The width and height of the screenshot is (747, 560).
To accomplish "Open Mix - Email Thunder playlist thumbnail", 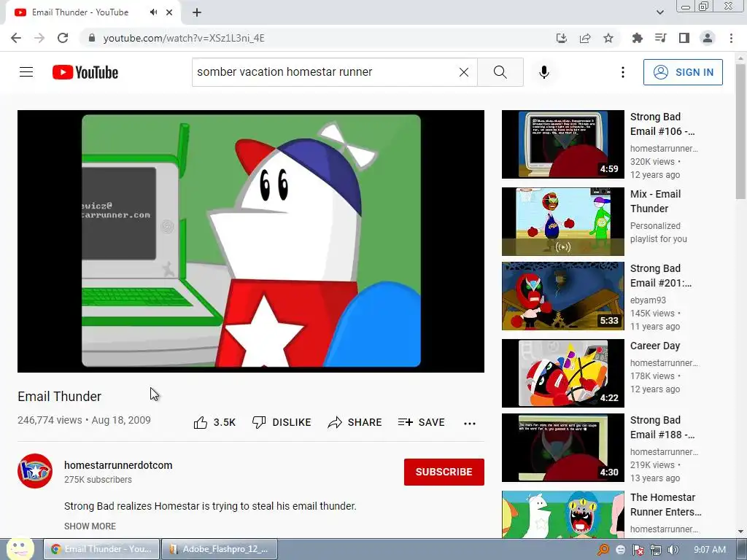I will [x=562, y=222].
